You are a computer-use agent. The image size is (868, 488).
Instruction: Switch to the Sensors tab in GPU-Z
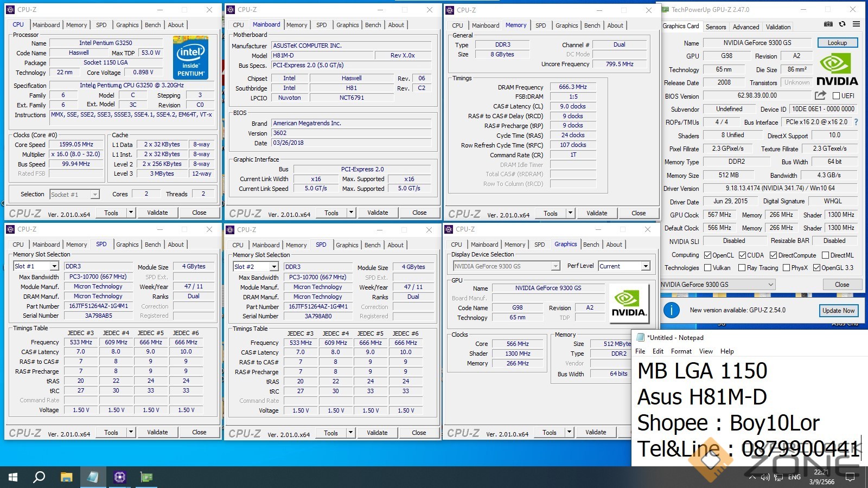point(716,27)
